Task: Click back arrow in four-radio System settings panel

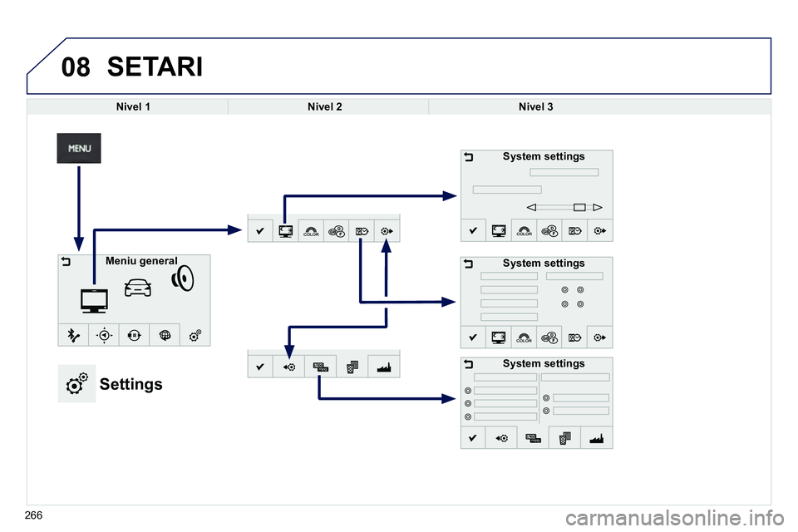Action: [x=469, y=264]
